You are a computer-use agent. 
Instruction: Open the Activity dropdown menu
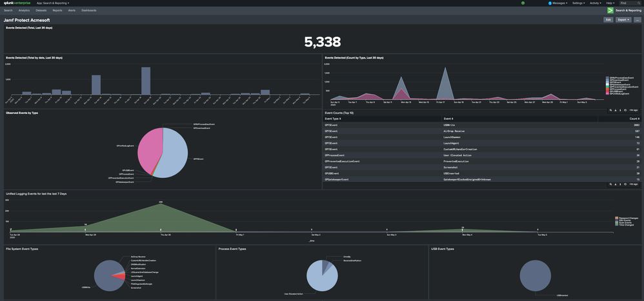pos(596,3)
